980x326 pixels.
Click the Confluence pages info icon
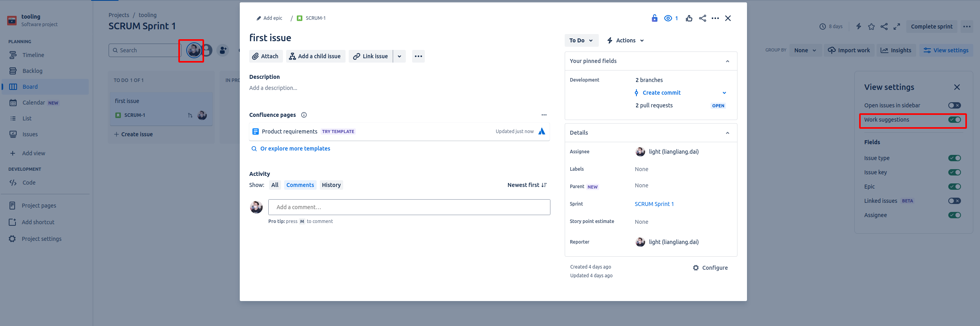point(304,115)
